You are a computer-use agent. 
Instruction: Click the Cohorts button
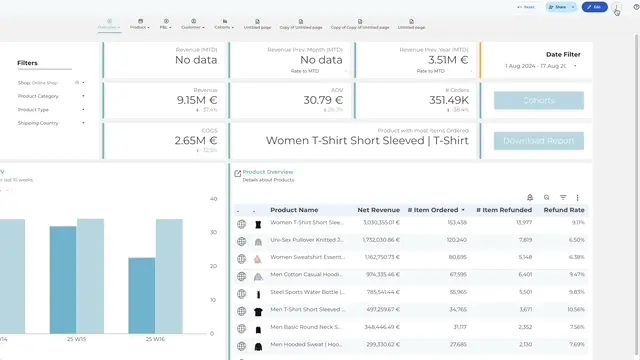click(x=539, y=100)
